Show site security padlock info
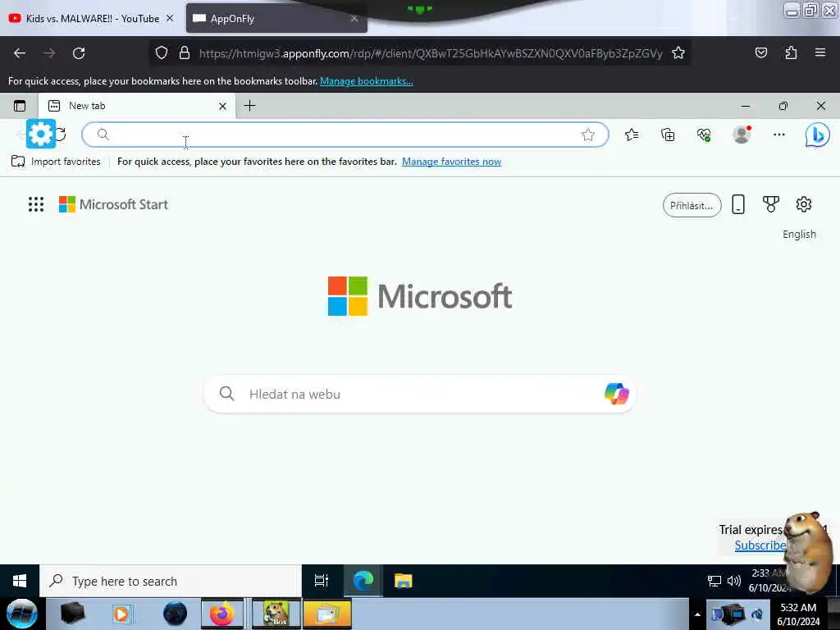Image resolution: width=840 pixels, height=630 pixels. click(x=185, y=53)
